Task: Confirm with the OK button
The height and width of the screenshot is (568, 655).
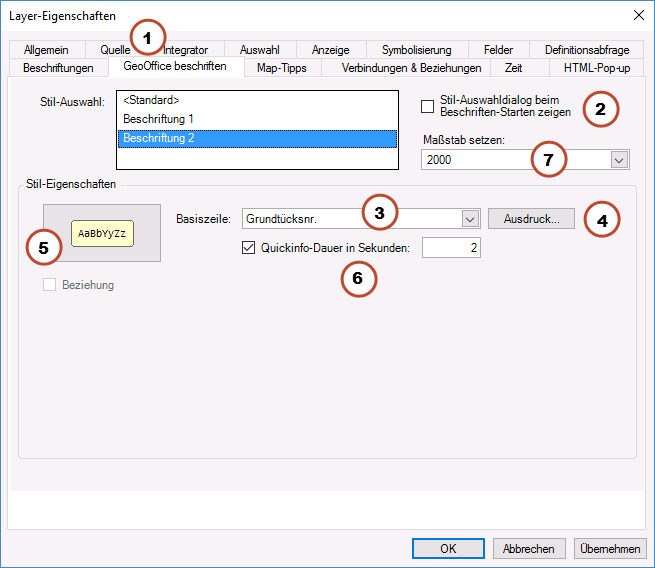Action: point(448,548)
